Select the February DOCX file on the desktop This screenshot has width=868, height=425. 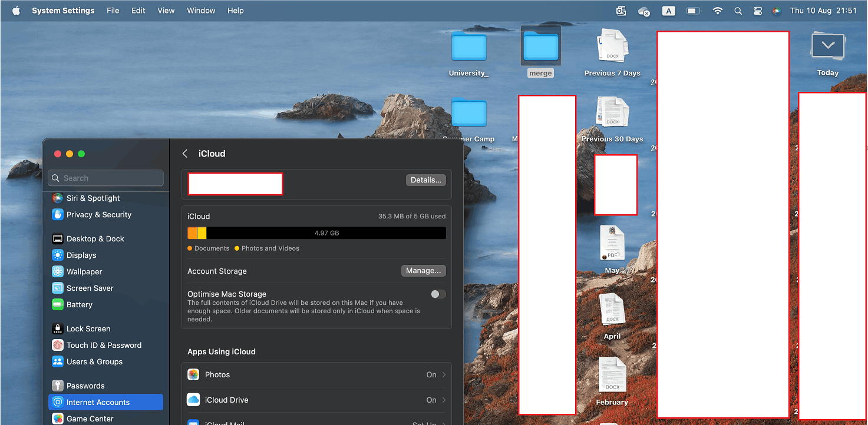point(612,382)
